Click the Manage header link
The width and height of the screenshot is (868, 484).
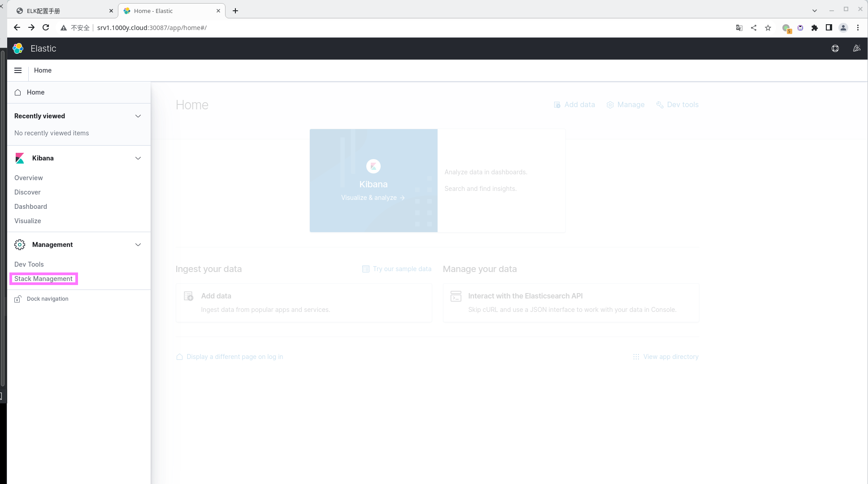coord(625,104)
